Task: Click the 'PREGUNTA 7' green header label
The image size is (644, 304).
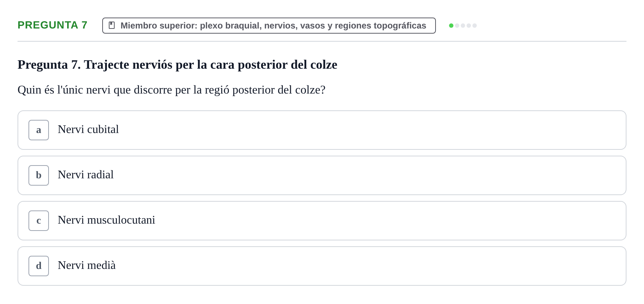Action: 53,25
